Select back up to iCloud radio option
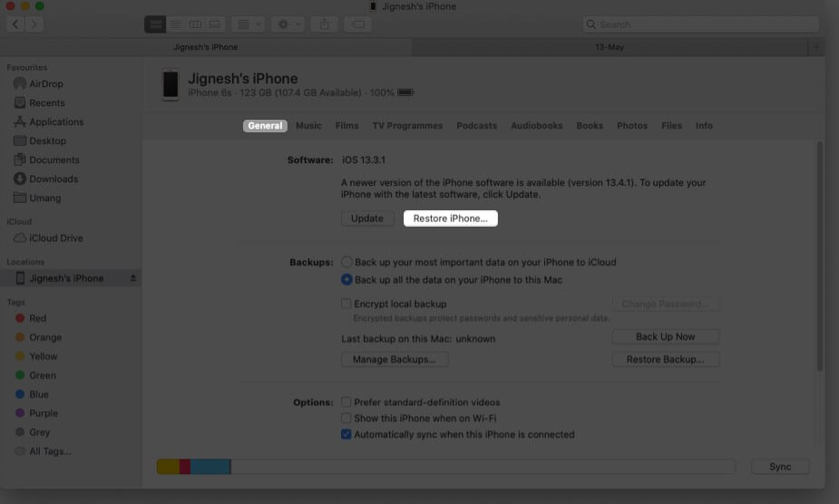The width and height of the screenshot is (839, 504). pos(346,262)
